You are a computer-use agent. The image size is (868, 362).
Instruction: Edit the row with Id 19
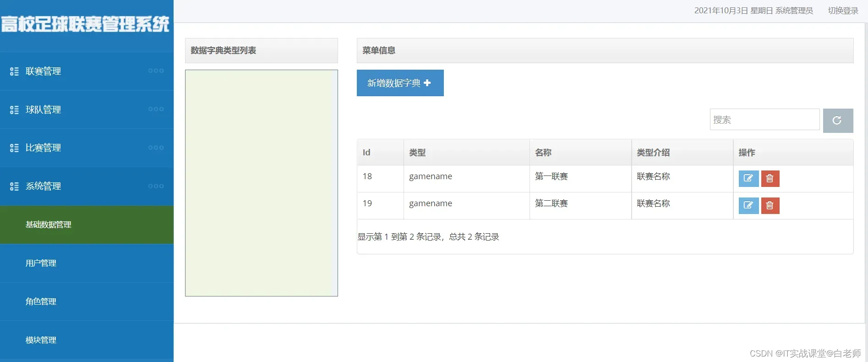click(x=748, y=205)
